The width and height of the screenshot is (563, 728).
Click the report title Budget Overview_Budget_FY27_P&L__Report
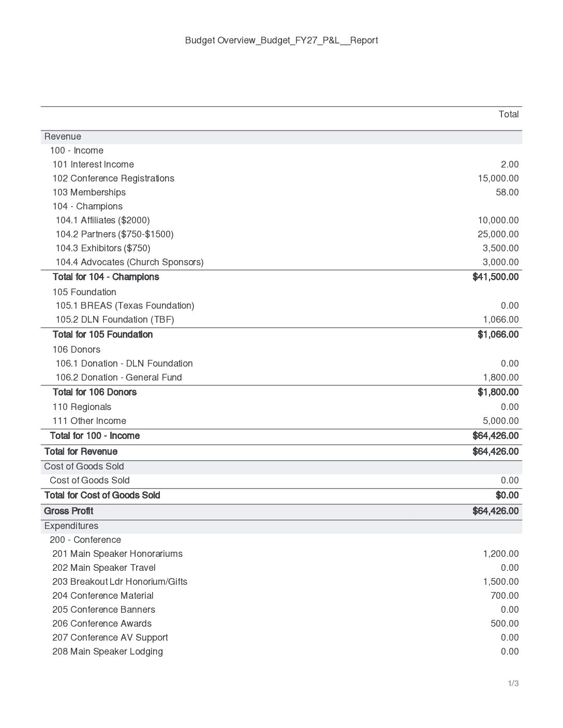(281, 40)
